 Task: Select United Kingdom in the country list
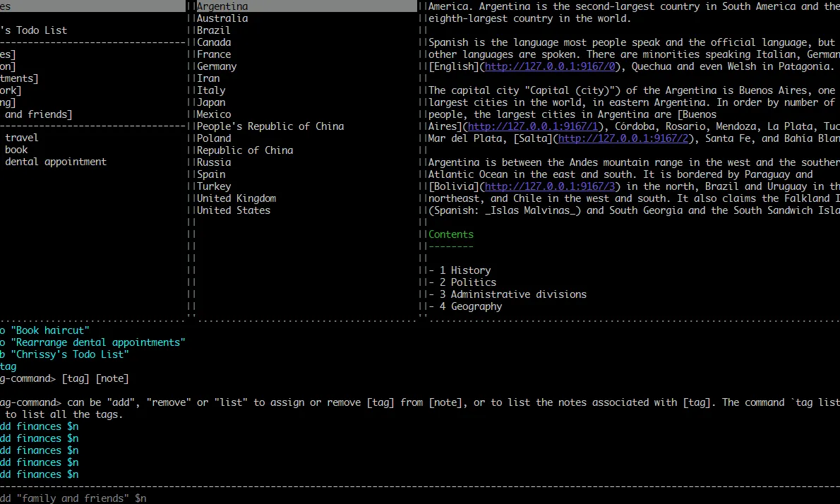[236, 198]
